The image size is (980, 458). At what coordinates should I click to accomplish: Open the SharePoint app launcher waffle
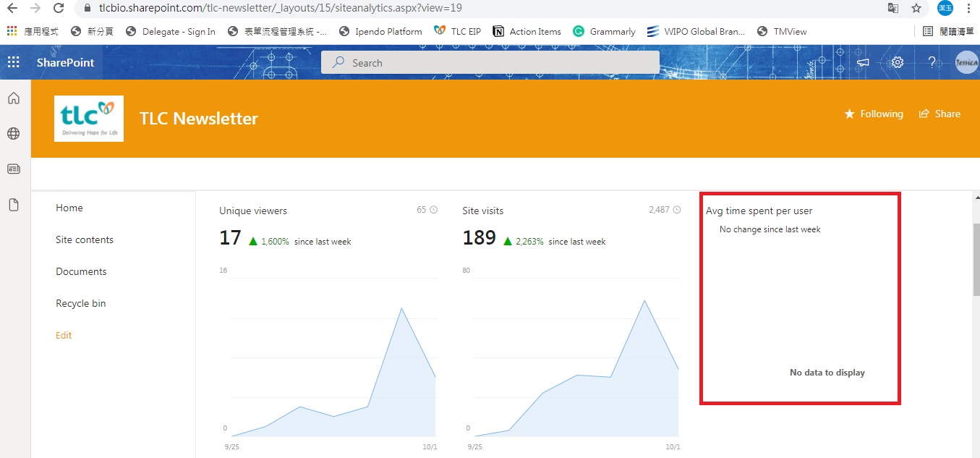point(13,62)
